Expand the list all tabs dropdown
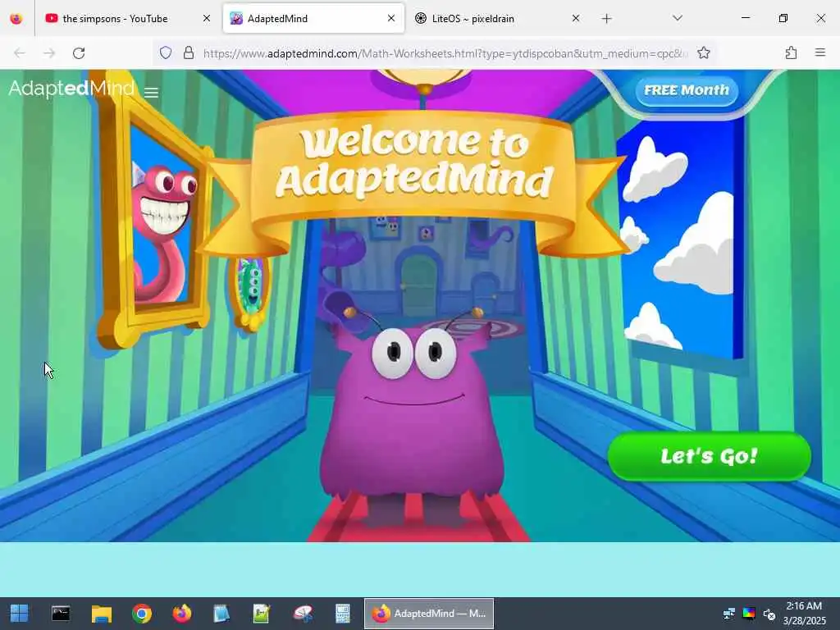Screen dimensions: 840x630 677,19
